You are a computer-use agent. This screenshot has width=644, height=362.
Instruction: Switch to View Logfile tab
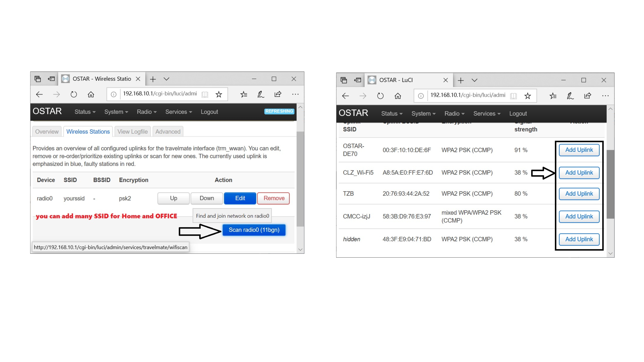point(133,132)
